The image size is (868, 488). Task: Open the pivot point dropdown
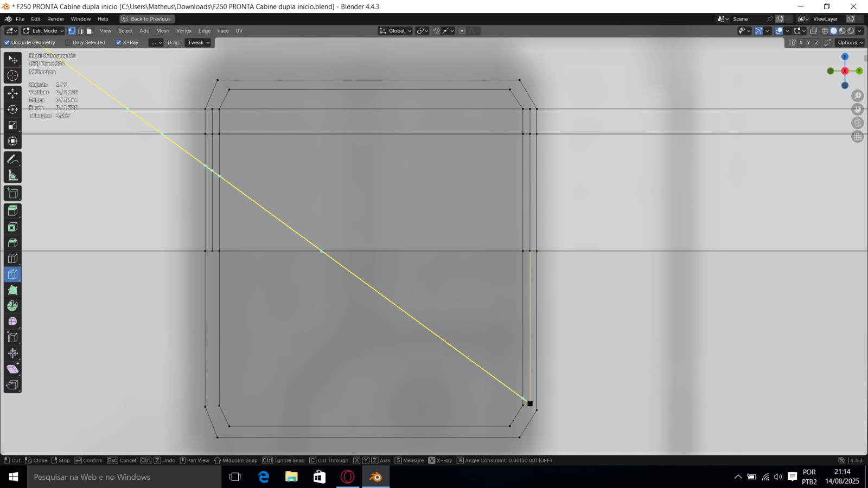coord(422,31)
